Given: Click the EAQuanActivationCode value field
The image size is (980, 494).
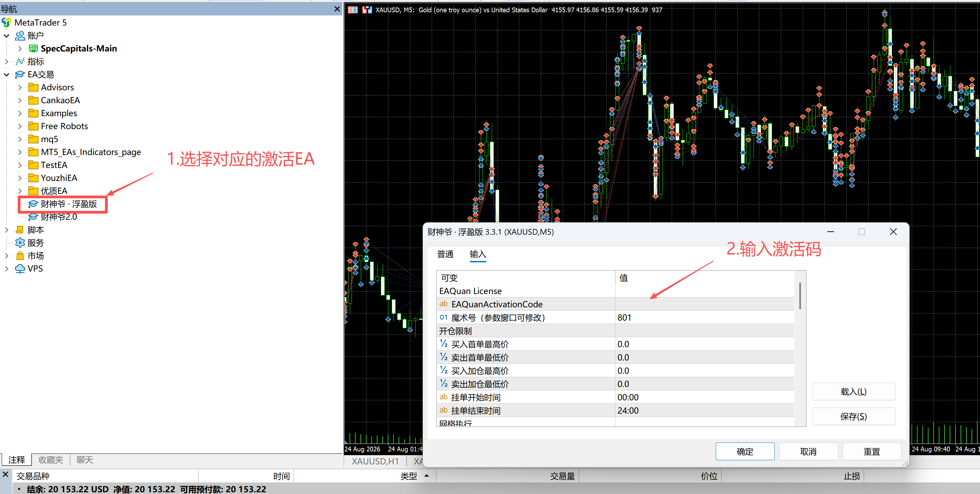Looking at the screenshot, I should click(704, 304).
